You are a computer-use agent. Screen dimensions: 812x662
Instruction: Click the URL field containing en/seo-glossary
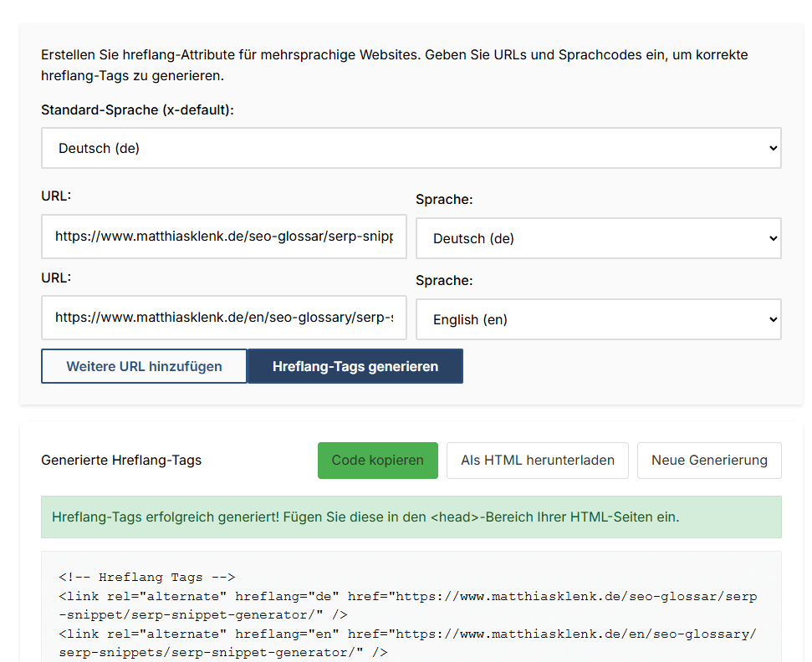coord(224,318)
